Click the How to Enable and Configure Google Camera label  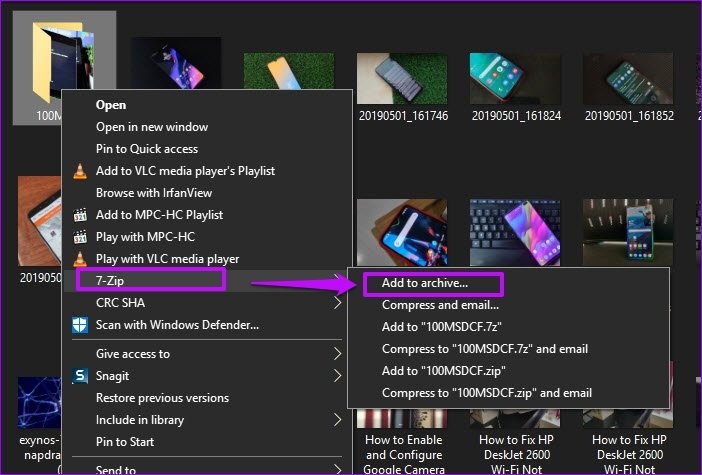403,454
